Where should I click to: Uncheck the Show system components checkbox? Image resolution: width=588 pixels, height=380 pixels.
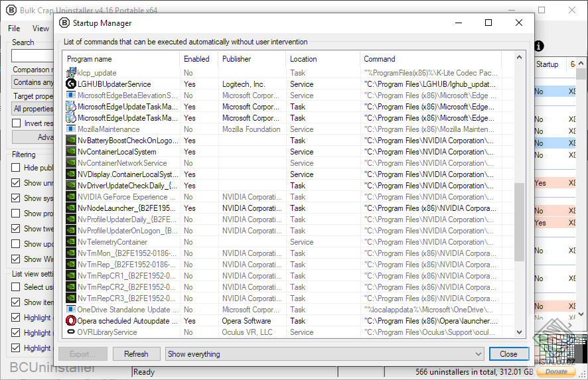pos(16,198)
